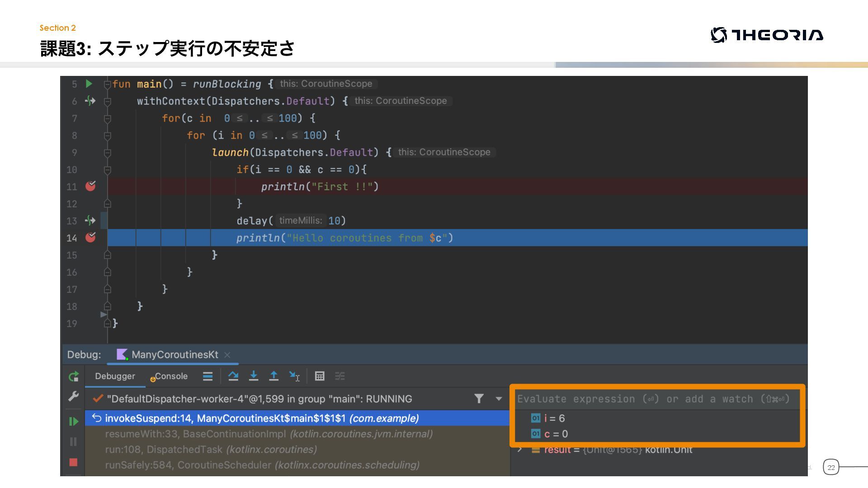Toggle the breakpoint on line 14
Image resolution: width=868 pixels, height=488 pixels.
tap(90, 237)
